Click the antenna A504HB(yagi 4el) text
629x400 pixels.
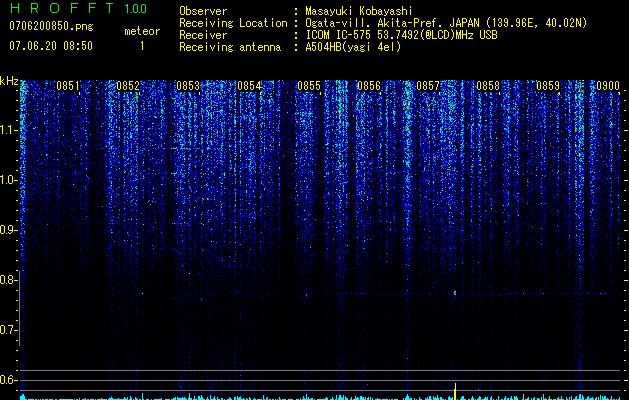click(353, 47)
